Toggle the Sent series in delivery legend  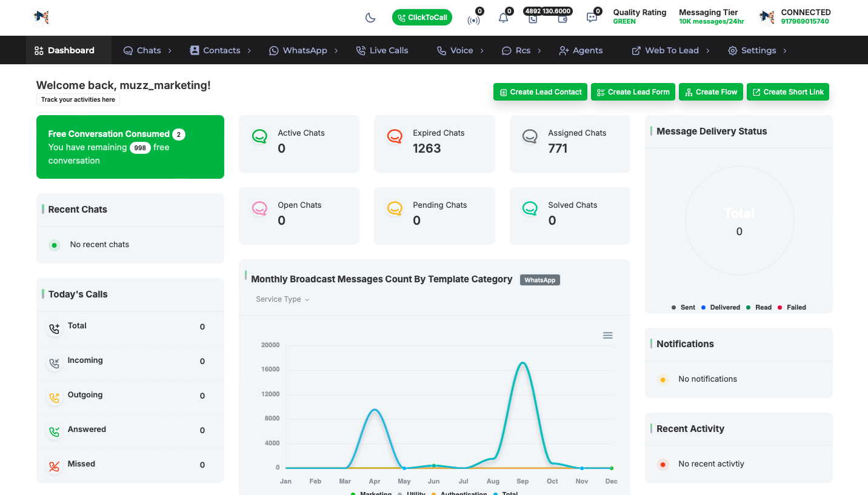click(x=683, y=307)
